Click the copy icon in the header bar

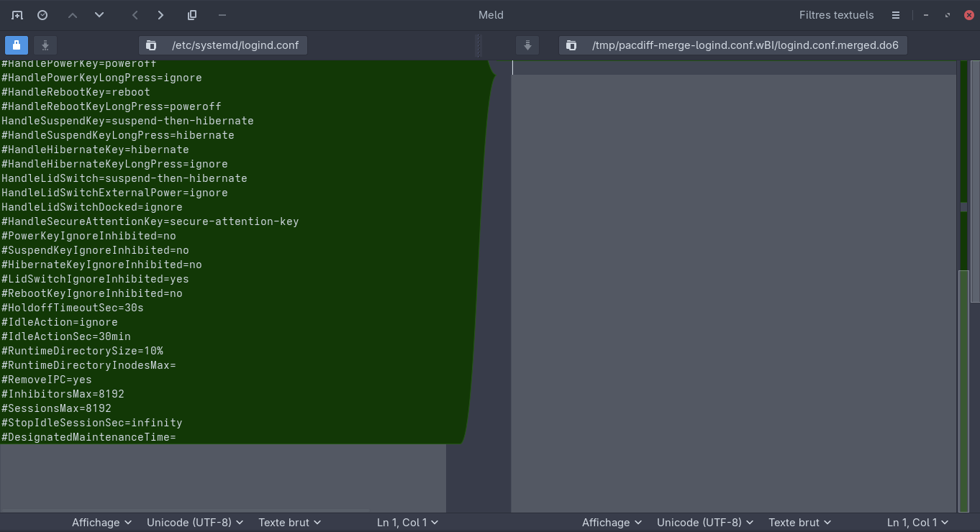coord(192,15)
